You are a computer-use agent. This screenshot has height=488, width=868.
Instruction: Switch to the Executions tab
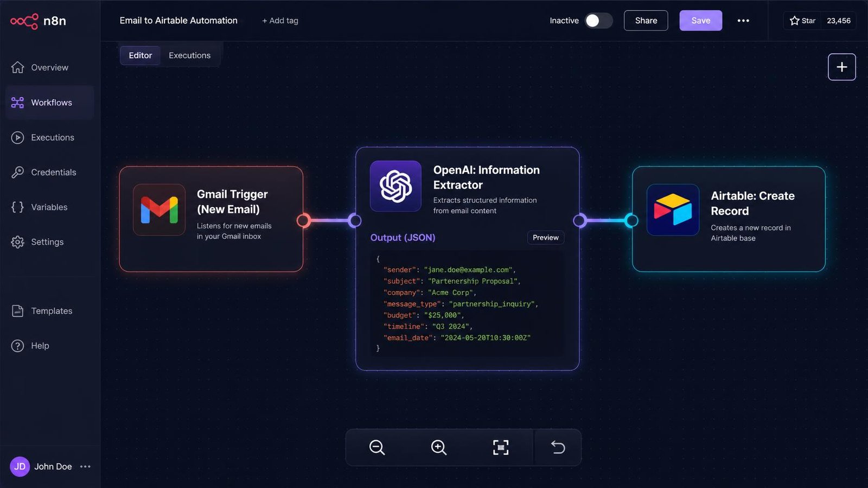pyautogui.click(x=189, y=55)
